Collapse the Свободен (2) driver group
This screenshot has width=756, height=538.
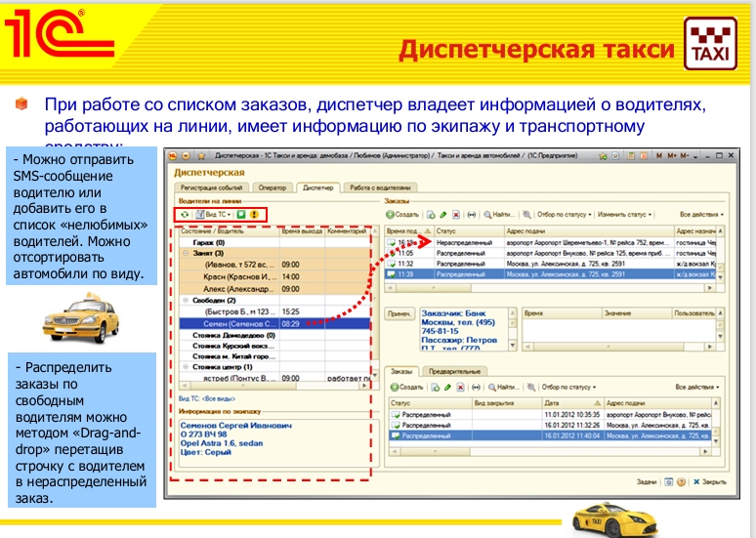[185, 299]
